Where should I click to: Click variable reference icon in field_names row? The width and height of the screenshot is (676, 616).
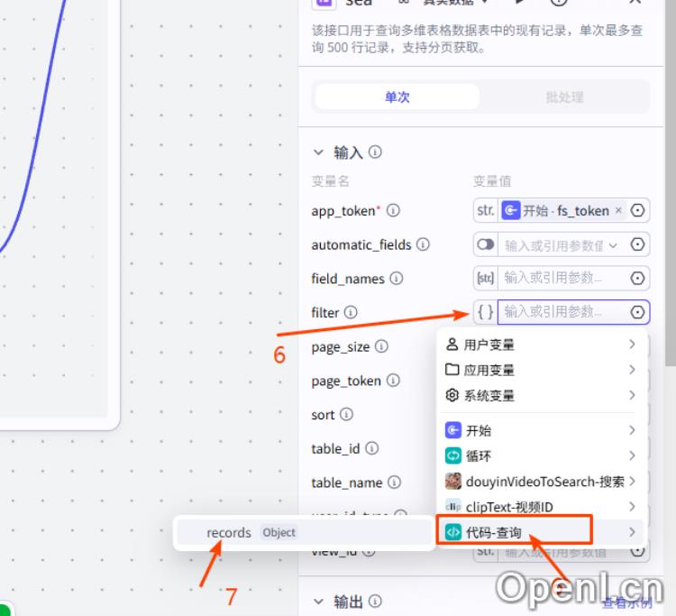(637, 278)
